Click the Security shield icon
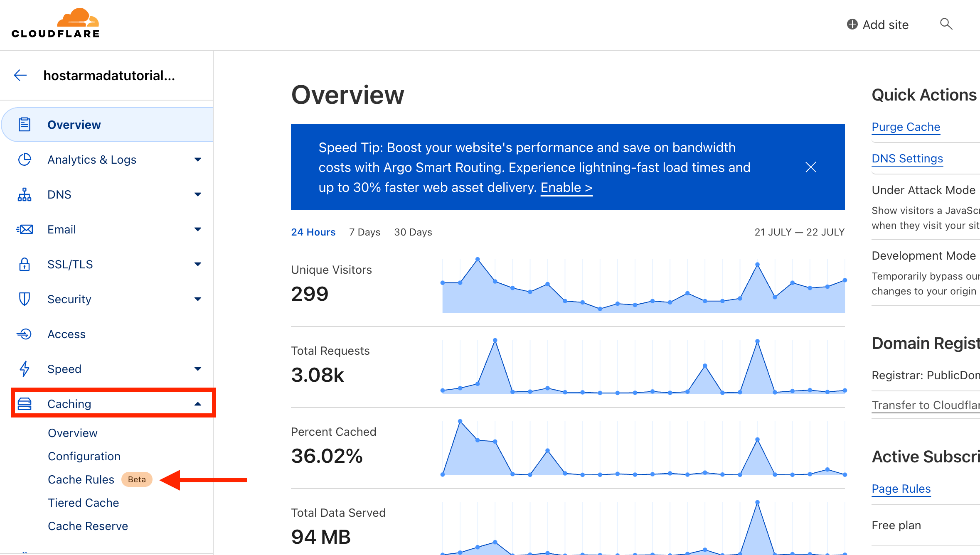The image size is (980, 555). click(25, 299)
